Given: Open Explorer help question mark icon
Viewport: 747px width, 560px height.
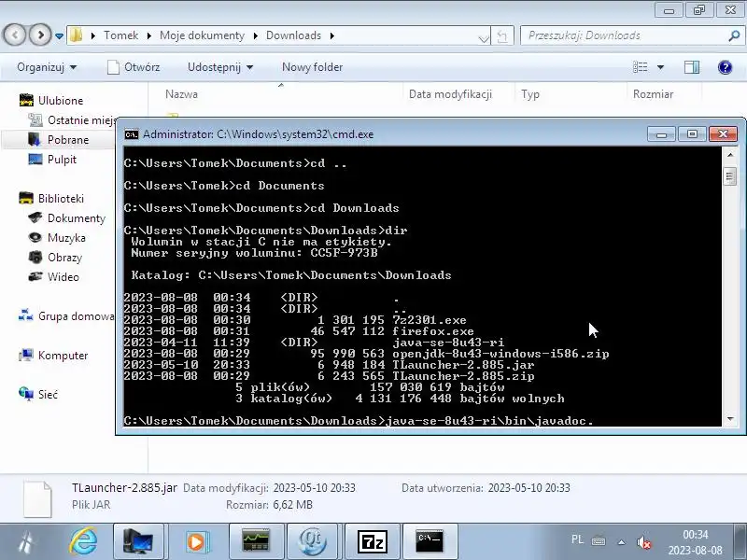Looking at the screenshot, I should 725,67.
